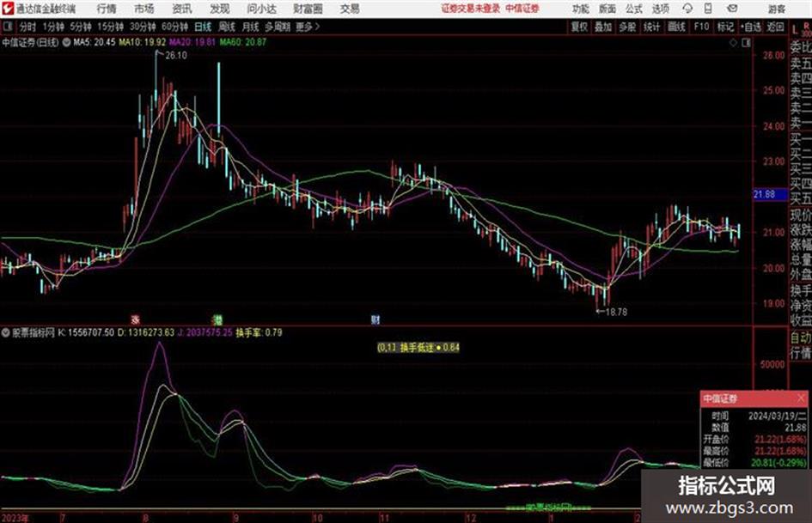Click the diamond icon at chart top right
Viewport: 812px width, 523px height.
(x=733, y=43)
